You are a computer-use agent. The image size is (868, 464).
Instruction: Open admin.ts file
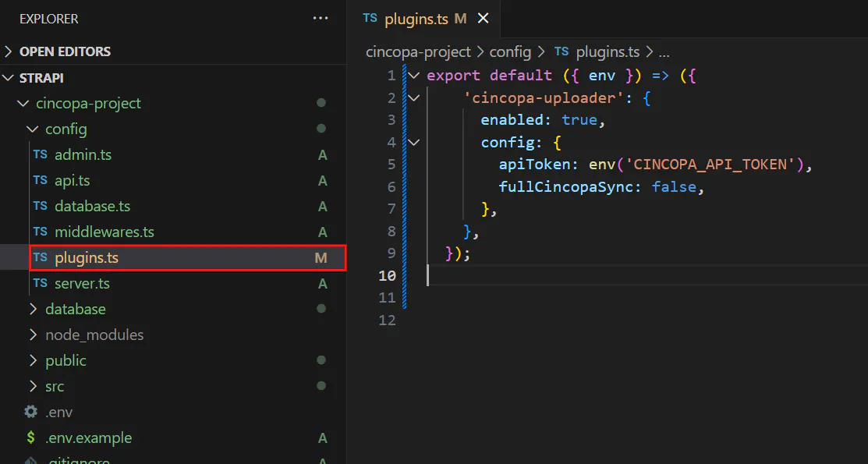173,155
